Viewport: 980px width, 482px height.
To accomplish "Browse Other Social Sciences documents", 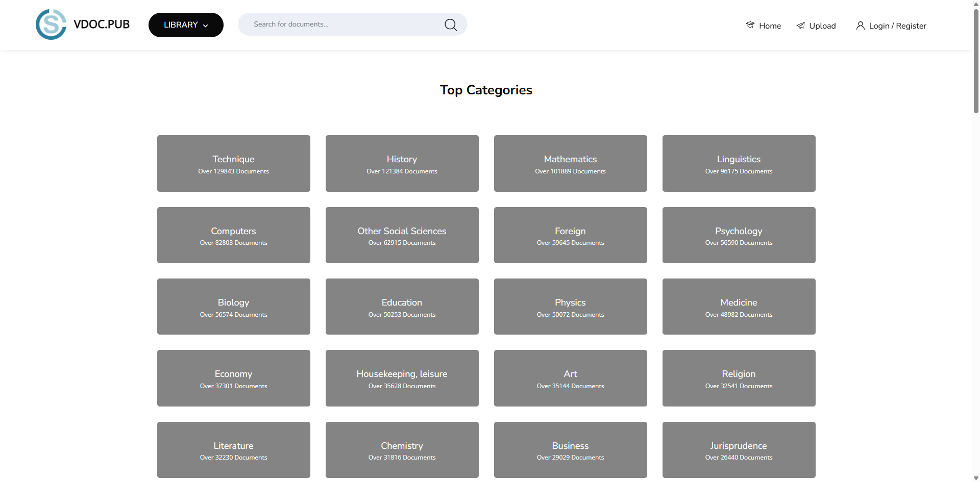I will pyautogui.click(x=402, y=235).
